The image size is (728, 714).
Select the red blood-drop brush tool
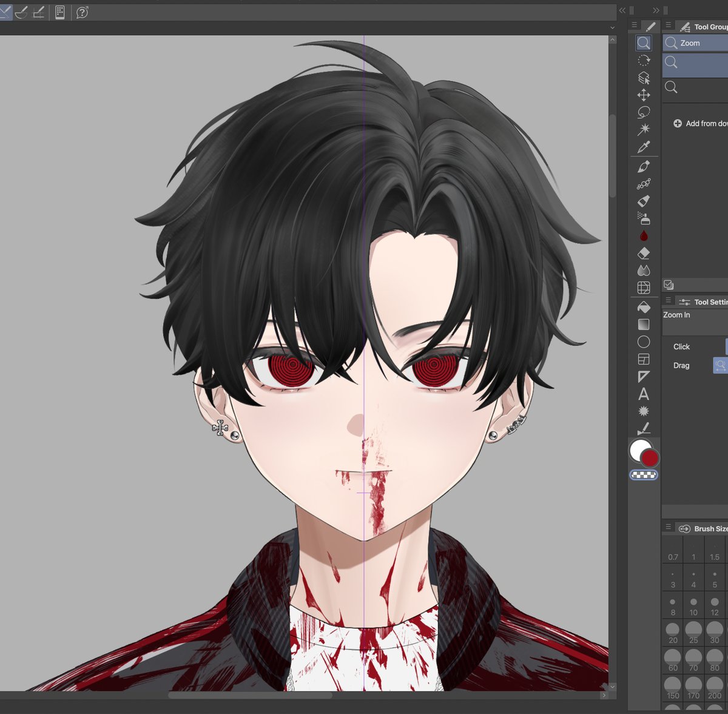click(x=644, y=235)
